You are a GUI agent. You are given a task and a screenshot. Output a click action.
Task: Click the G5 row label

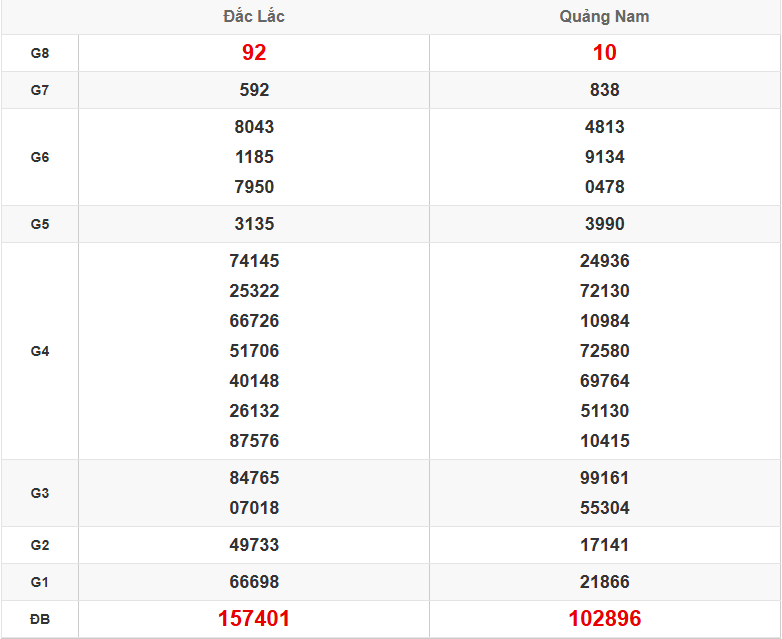(x=40, y=224)
